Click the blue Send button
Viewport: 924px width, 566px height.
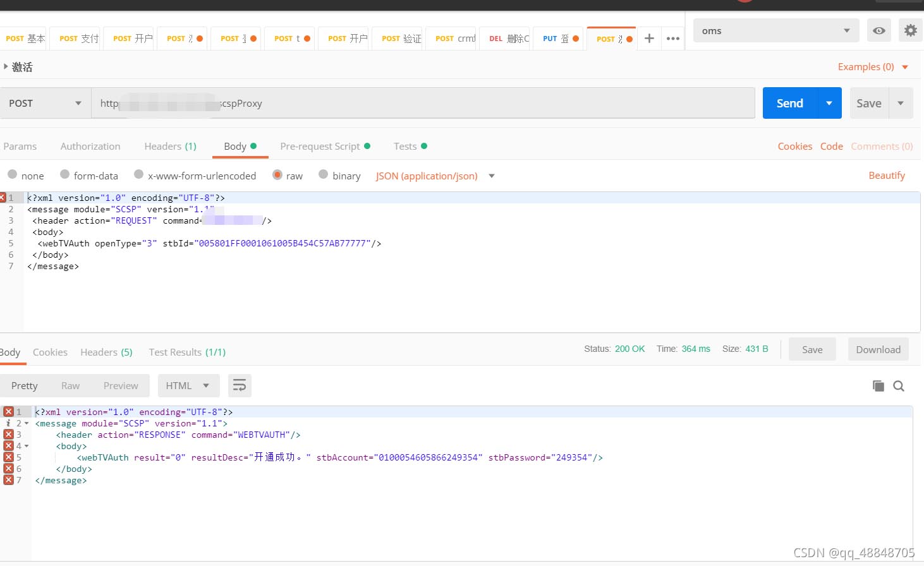point(790,103)
